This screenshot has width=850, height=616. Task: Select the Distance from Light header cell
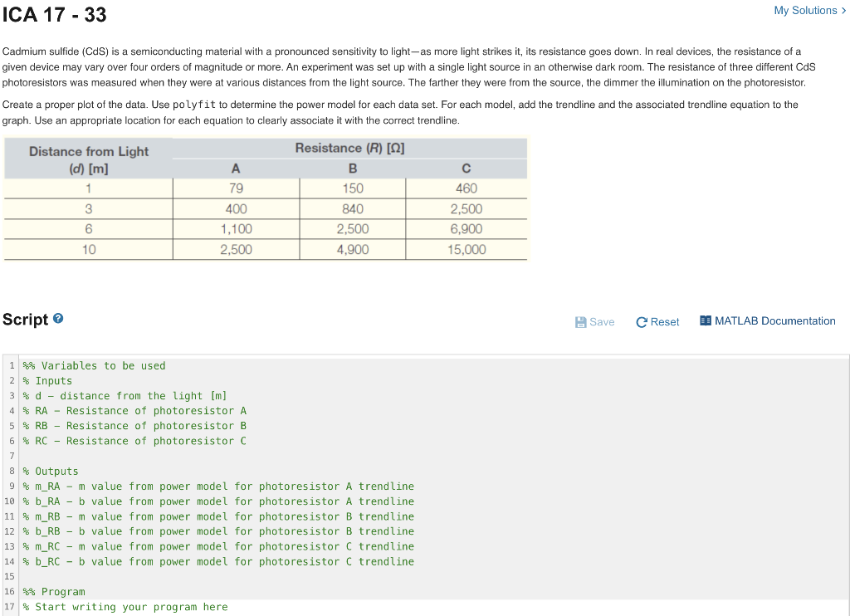pos(88,159)
